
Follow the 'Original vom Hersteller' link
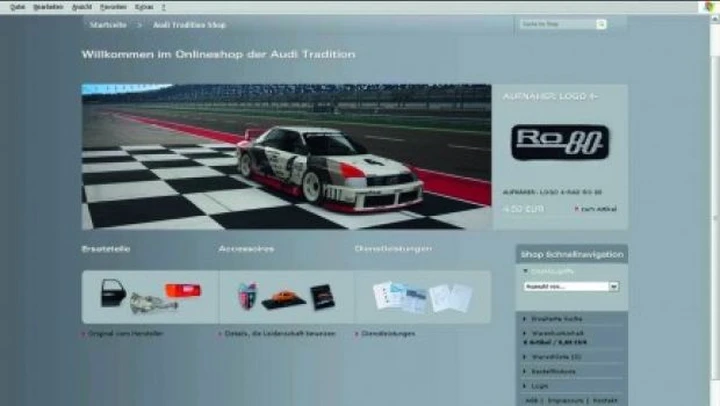click(x=125, y=333)
